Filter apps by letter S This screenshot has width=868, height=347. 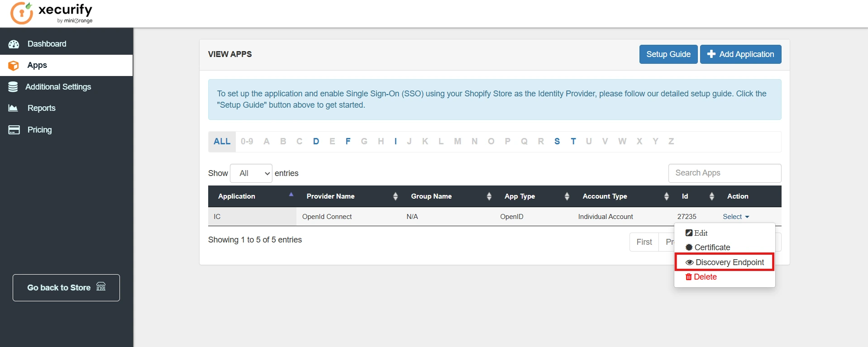click(x=557, y=142)
